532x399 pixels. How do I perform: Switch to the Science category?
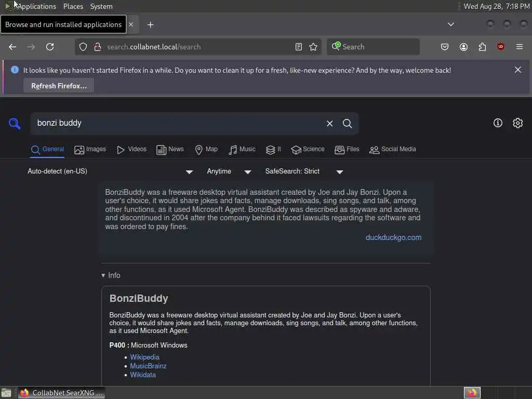tap(308, 149)
